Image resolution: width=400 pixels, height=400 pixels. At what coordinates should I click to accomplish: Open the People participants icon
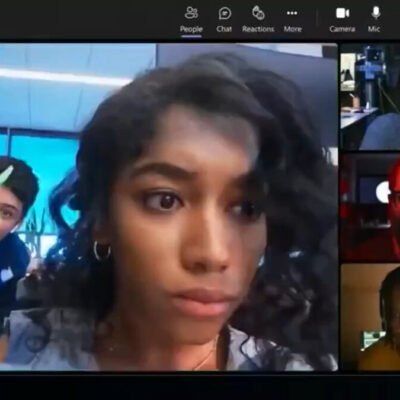[x=191, y=13]
